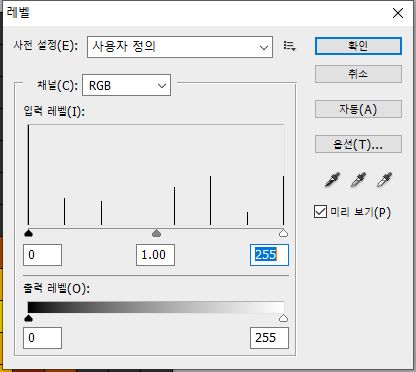The image size is (416, 372).
Task: Select the white point eyedropper
Action: (x=384, y=180)
